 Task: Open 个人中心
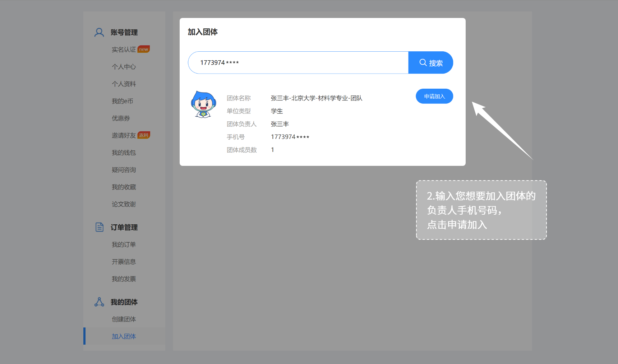click(124, 66)
